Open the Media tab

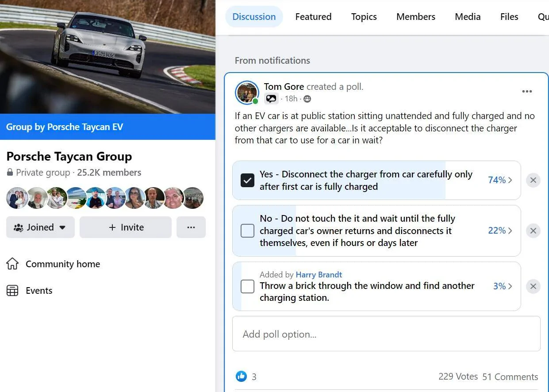tap(468, 17)
